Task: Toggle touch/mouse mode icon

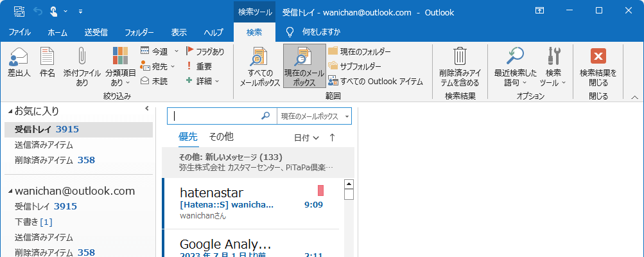Action: [54, 12]
